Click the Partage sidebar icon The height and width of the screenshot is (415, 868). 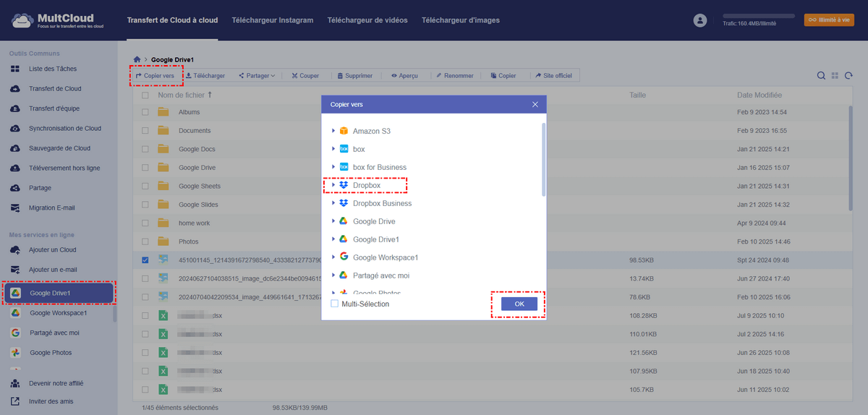point(15,188)
